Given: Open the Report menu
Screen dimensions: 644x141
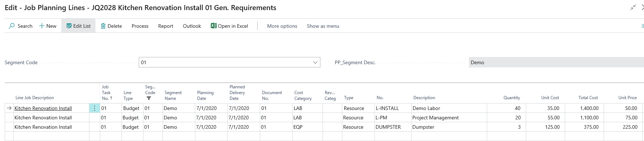Looking at the screenshot, I should tap(166, 26).
